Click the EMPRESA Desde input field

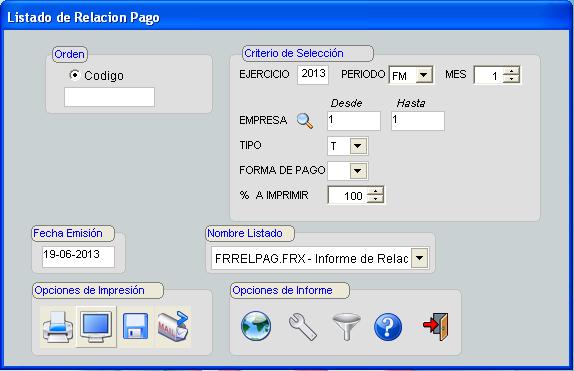point(354,121)
